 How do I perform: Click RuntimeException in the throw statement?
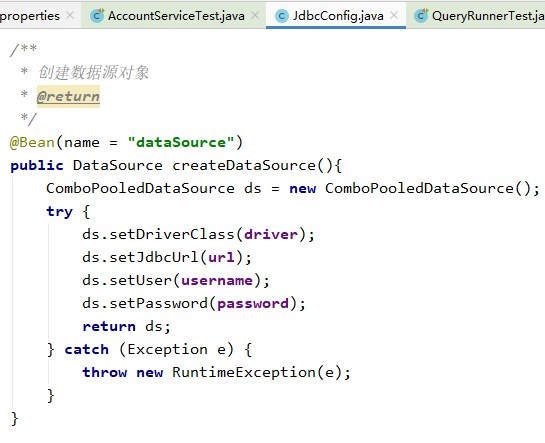244,372
